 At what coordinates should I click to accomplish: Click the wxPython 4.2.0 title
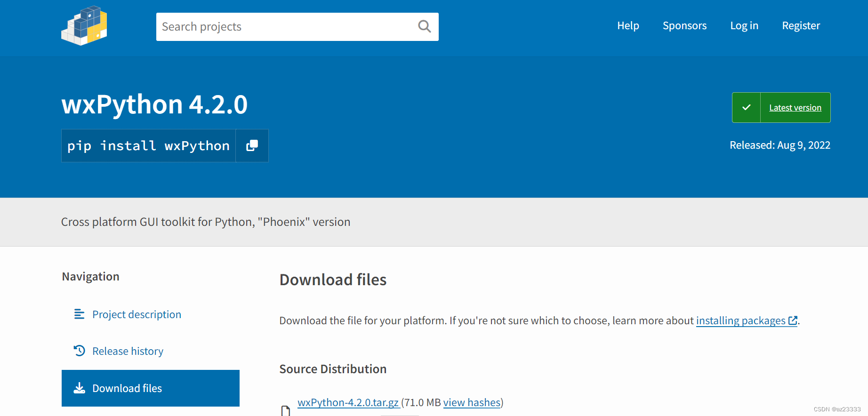click(154, 104)
